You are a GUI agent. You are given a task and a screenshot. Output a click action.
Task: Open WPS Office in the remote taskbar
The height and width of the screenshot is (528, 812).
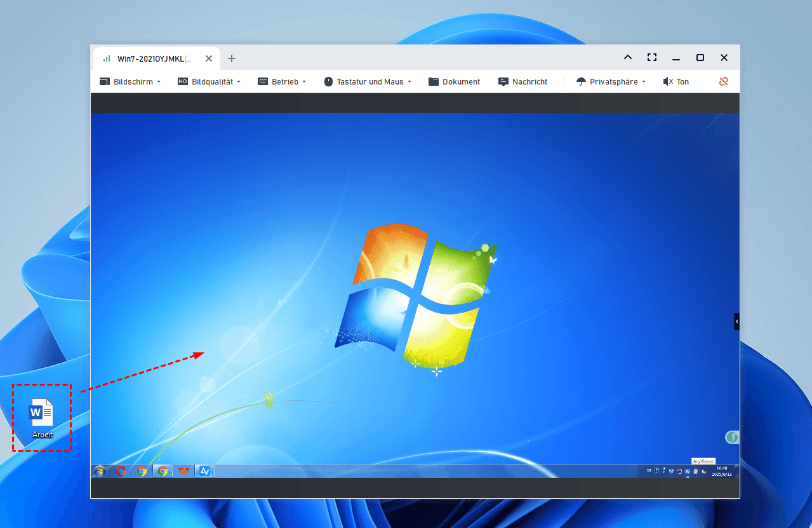coord(183,471)
